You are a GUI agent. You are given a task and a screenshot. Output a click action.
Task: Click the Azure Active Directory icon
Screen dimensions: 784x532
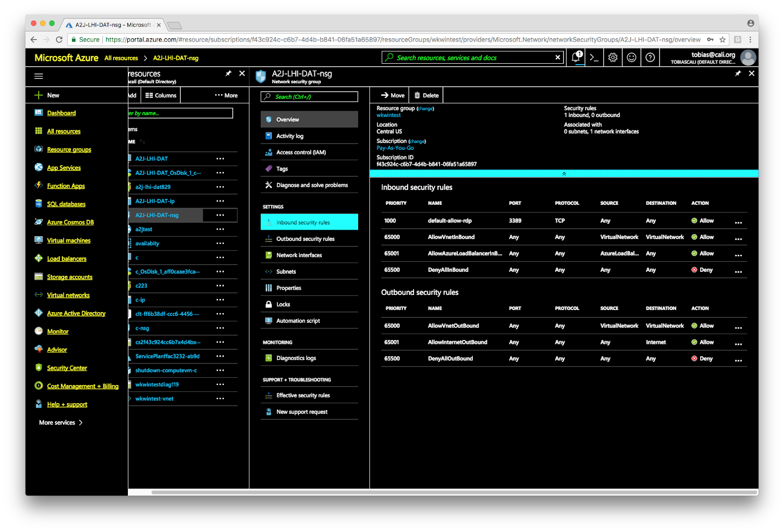(x=39, y=313)
